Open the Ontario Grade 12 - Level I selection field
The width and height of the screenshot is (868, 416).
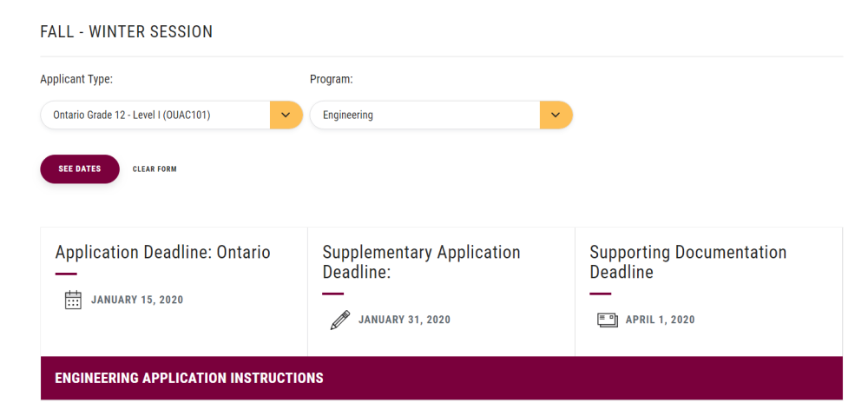click(x=156, y=116)
